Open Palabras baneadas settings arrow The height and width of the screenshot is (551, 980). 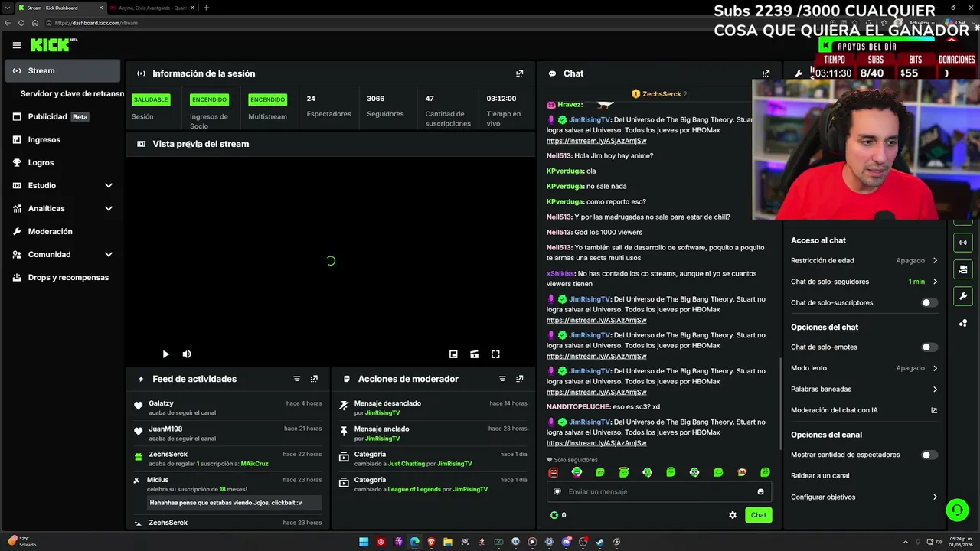click(935, 390)
